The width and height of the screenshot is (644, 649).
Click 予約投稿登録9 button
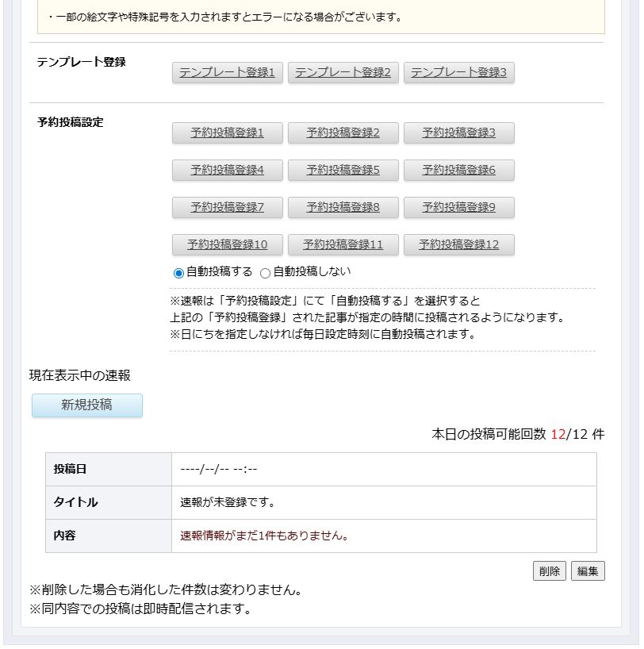pyautogui.click(x=459, y=207)
